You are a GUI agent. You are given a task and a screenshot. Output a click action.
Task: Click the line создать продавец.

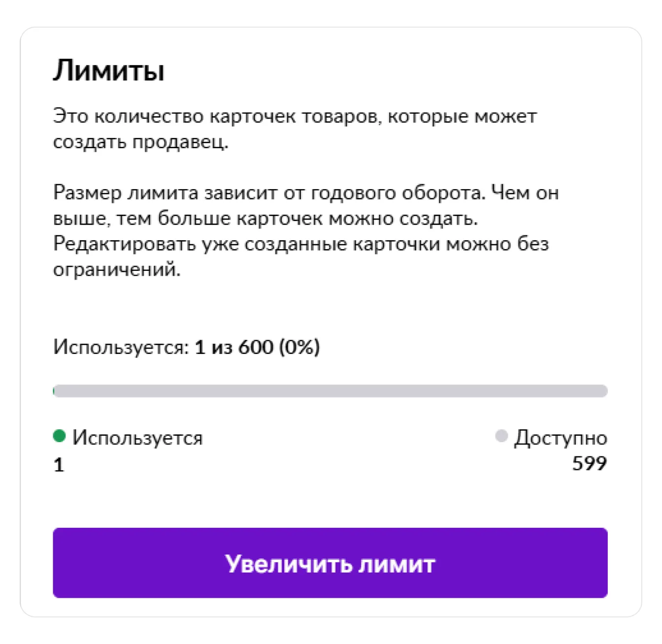tap(141, 142)
